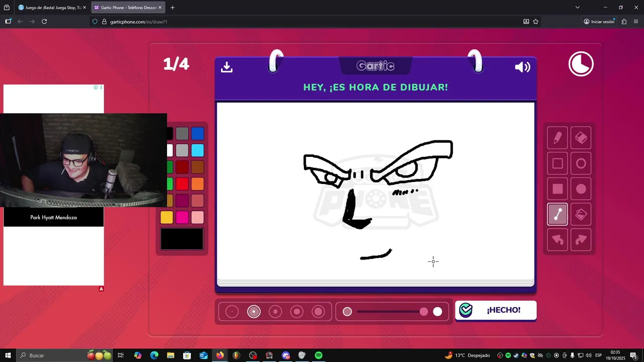
Task: Close the Gartic Phone tab
Action: [x=159, y=8]
